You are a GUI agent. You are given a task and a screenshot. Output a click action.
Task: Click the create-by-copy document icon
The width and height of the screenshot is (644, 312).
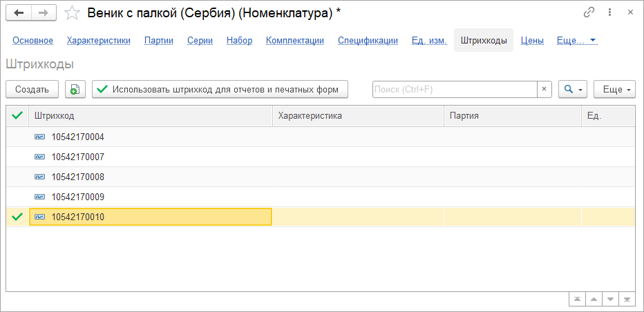pos(75,89)
